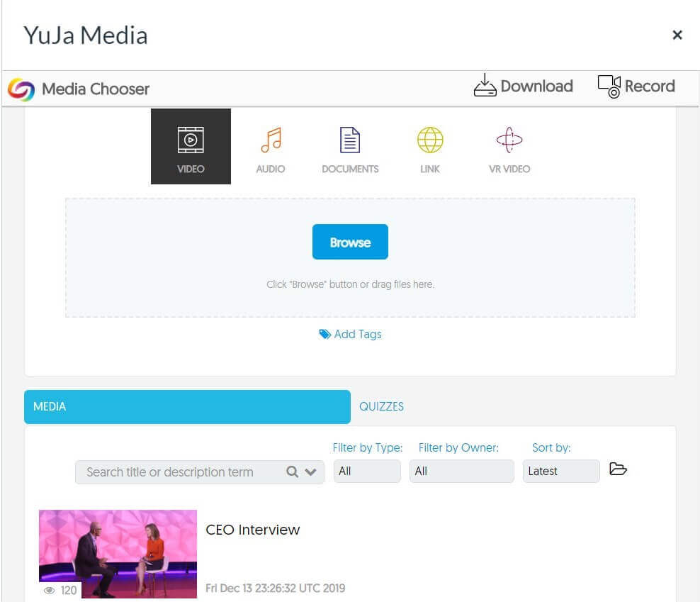The width and height of the screenshot is (700, 602).
Task: Switch to the QUIZZES tab
Action: (x=381, y=407)
